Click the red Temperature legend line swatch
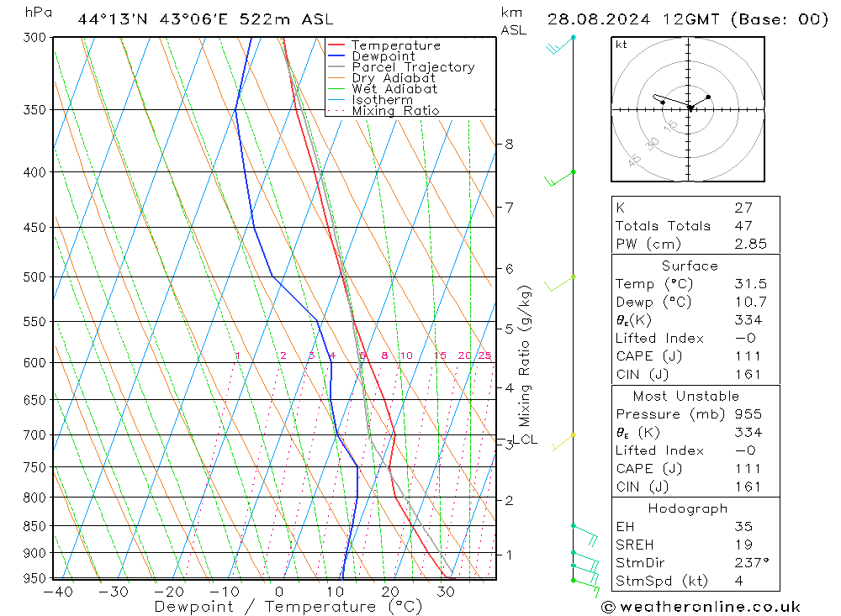This screenshot has width=841, height=616. (x=336, y=45)
